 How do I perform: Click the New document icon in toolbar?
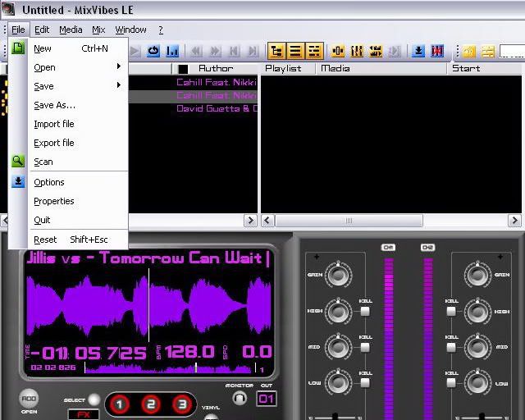[18, 48]
